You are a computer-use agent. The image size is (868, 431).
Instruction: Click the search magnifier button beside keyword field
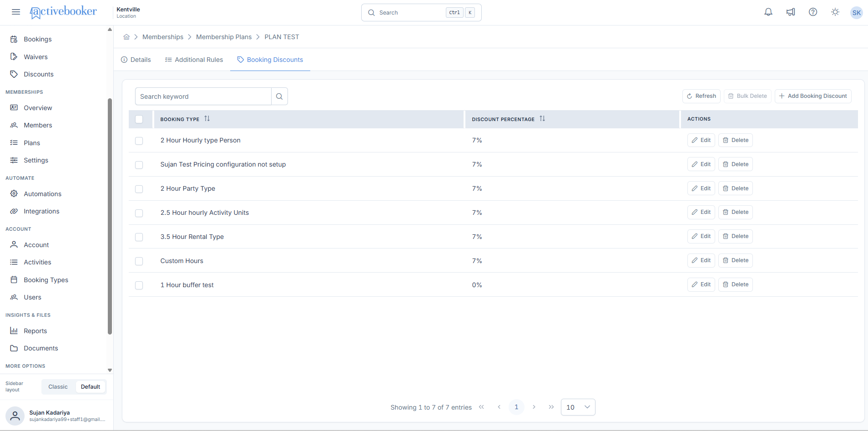(x=279, y=96)
